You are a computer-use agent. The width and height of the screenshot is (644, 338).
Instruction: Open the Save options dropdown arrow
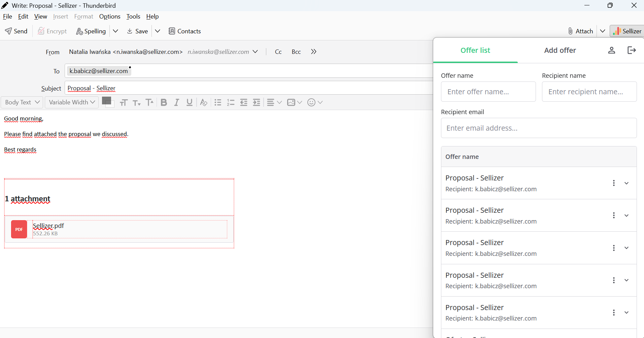(158, 31)
